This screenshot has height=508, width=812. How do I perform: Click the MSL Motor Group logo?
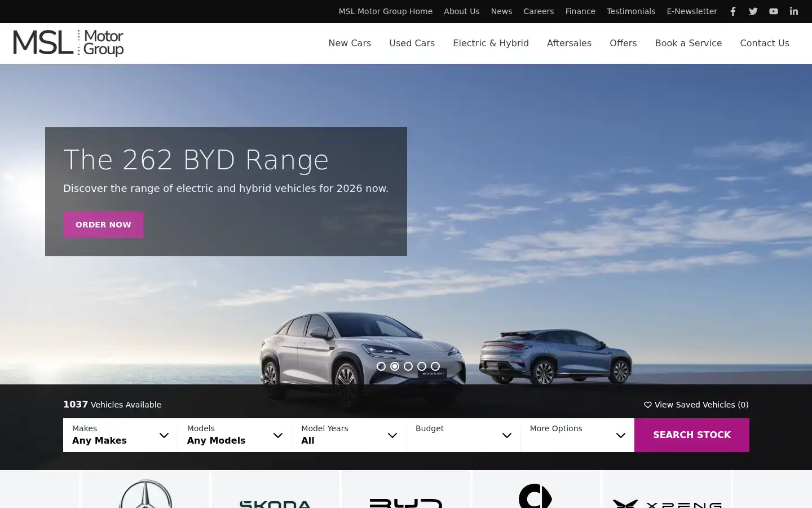coord(68,43)
